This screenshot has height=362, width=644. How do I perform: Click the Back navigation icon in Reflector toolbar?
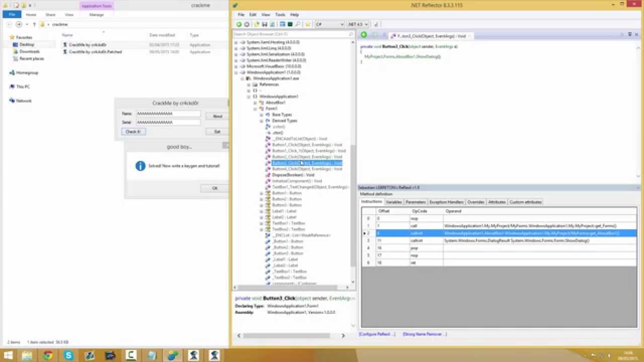click(x=239, y=24)
